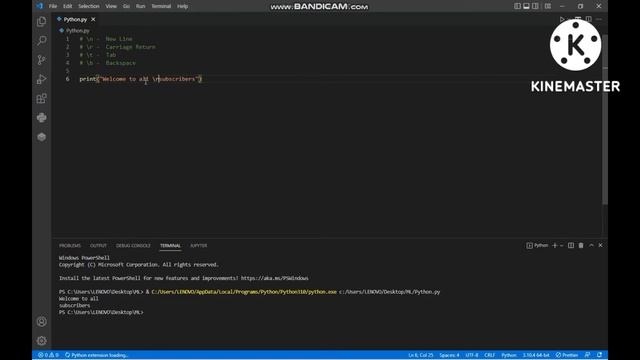Select Python interpreter 3.10.4 64-bit
640x360 pixels.
(536, 355)
